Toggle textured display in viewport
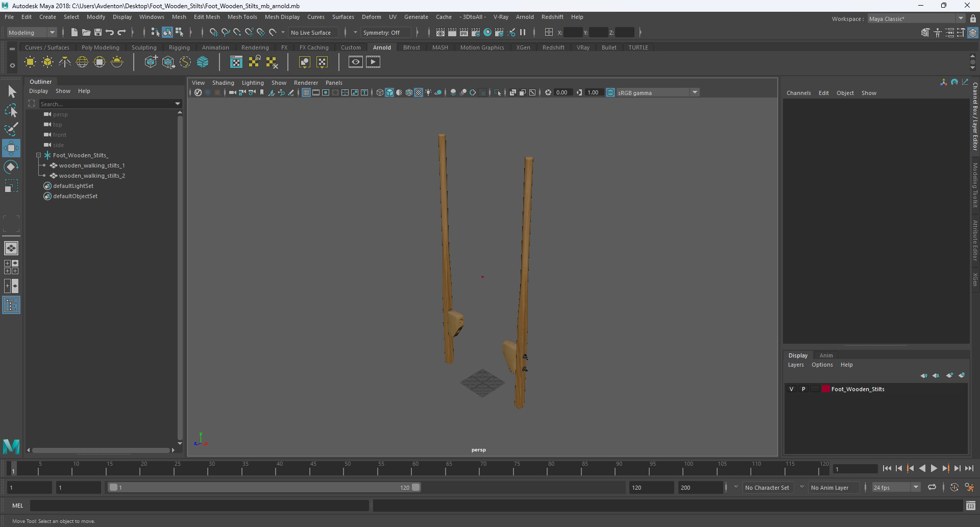The image size is (980, 527). 419,92
